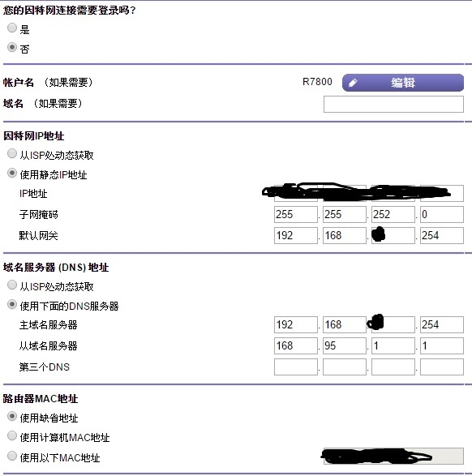This screenshot has height=476, width=472.
Task: Click secondary DNS second octet 95
Action: [x=345, y=345]
